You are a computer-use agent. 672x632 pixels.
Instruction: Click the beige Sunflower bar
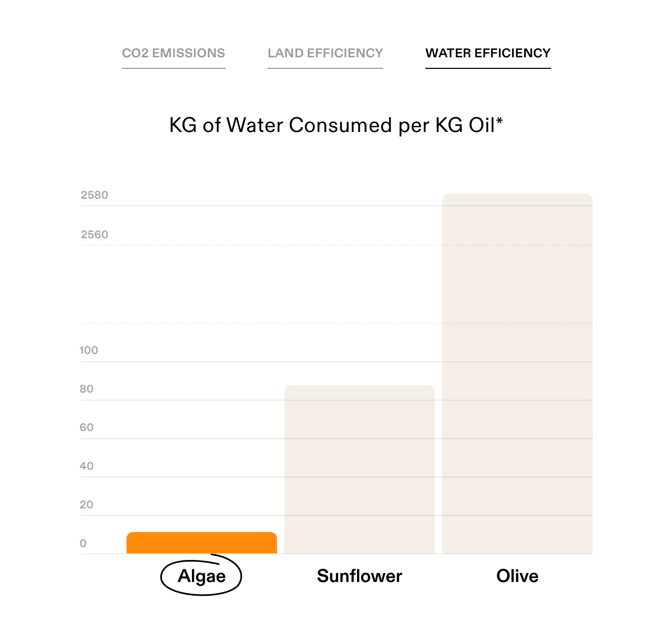(x=359, y=469)
